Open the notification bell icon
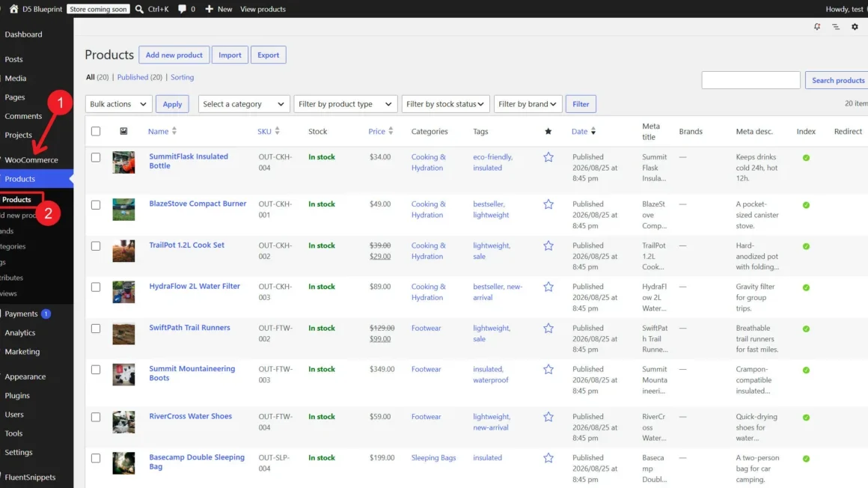Viewport: 868px width, 488px height. 817,27
